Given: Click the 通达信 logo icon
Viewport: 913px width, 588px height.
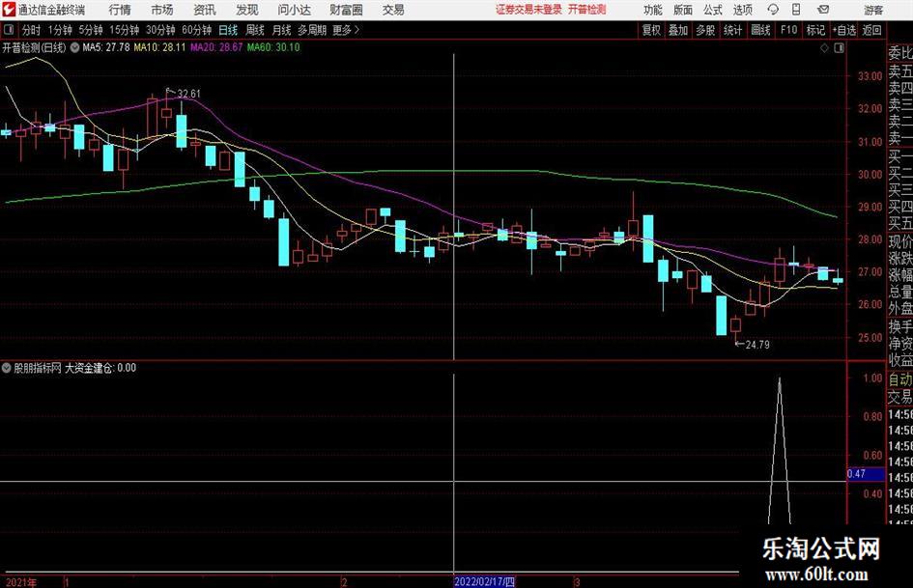Looking at the screenshot, I should [x=8, y=10].
